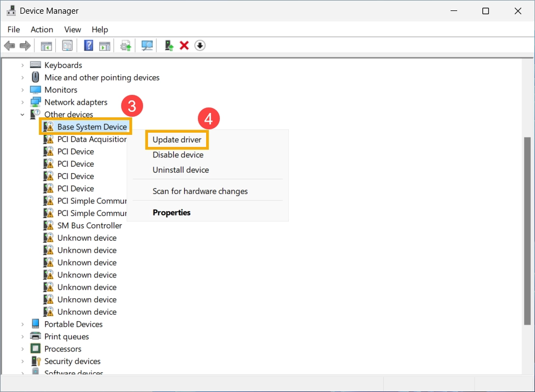The height and width of the screenshot is (392, 535).
Task: Select the Processors label
Action: click(x=63, y=349)
